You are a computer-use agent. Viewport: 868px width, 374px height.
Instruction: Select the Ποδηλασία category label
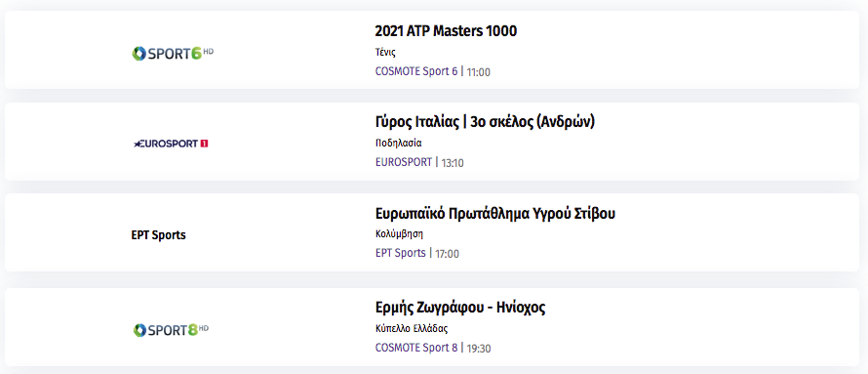pyautogui.click(x=398, y=143)
